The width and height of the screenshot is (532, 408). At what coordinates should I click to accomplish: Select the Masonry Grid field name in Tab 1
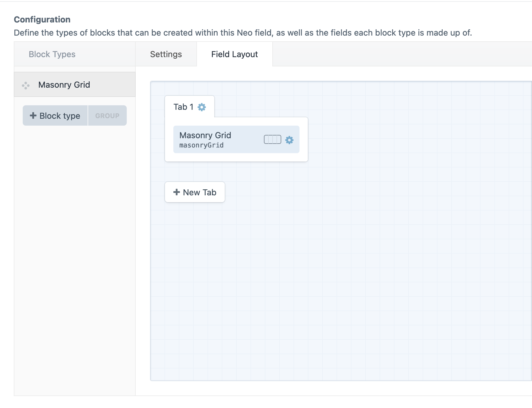point(205,135)
